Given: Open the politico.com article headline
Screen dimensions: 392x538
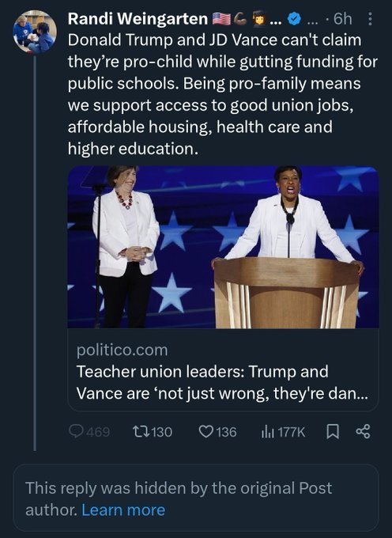Looking at the screenshot, I should click(x=222, y=382).
